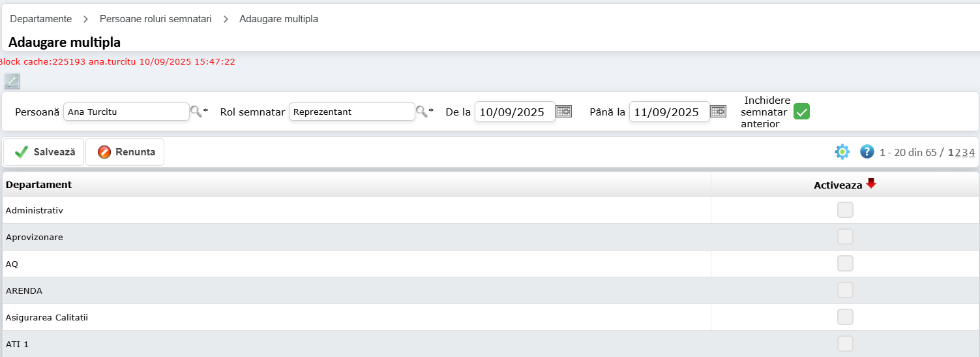Sort by the Departament column header
The image size is (980, 357).
(x=38, y=185)
